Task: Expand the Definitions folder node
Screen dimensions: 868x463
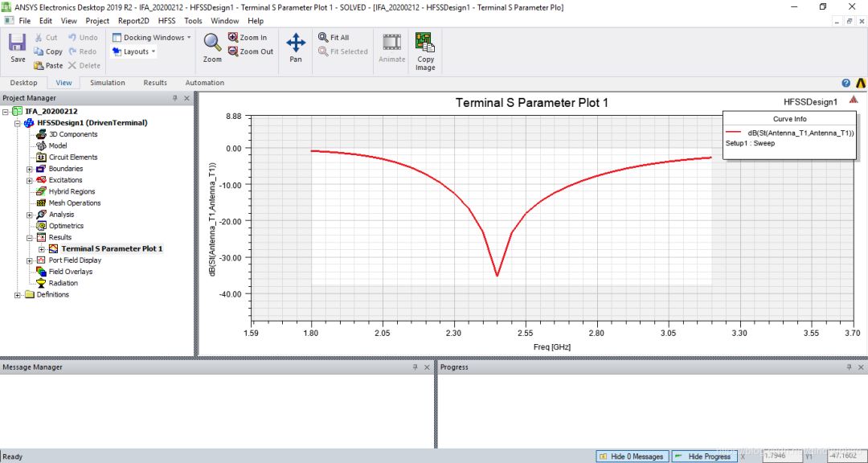Action: [18, 295]
